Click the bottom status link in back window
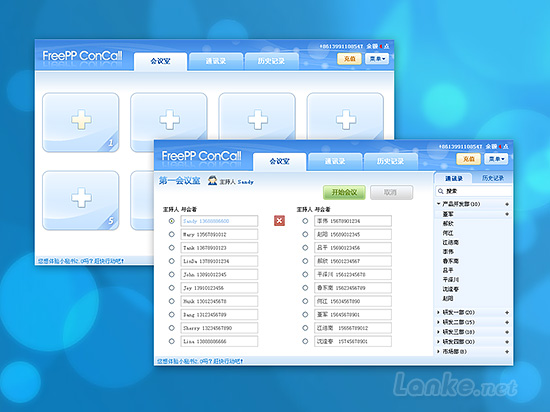550x412 pixels. (x=81, y=261)
